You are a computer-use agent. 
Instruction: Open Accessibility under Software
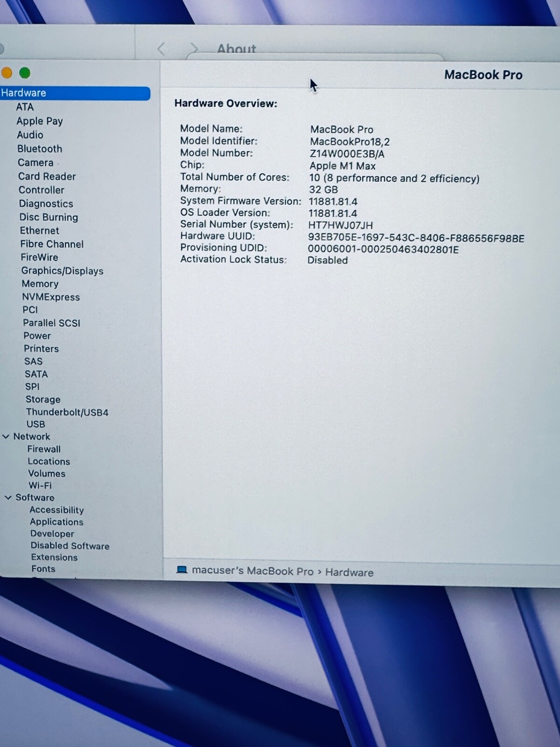tap(56, 510)
